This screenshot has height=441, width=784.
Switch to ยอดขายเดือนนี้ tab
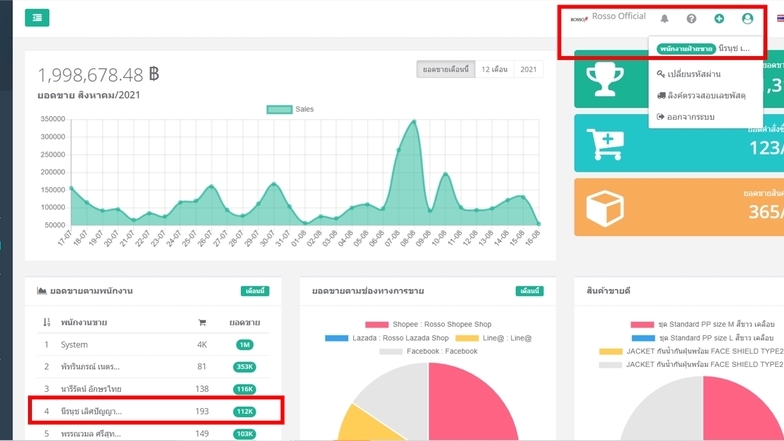[446, 70]
